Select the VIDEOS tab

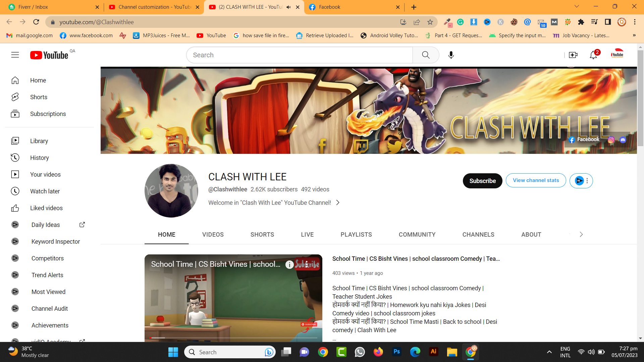[212, 235]
